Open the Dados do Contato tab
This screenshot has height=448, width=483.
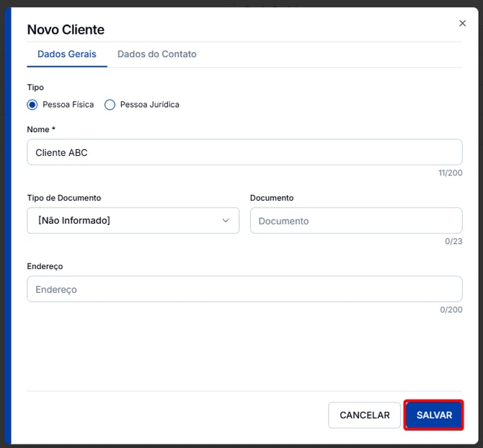coord(156,54)
